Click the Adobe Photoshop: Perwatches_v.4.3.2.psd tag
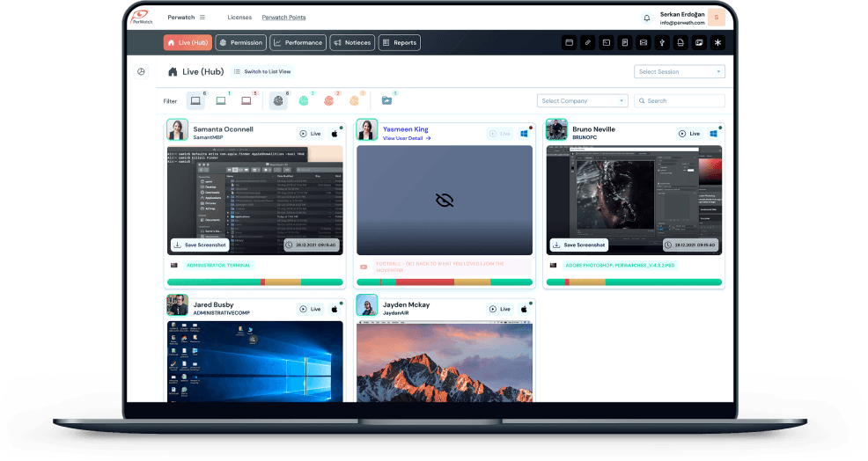Screen dimensions: 868x461 tap(620, 265)
